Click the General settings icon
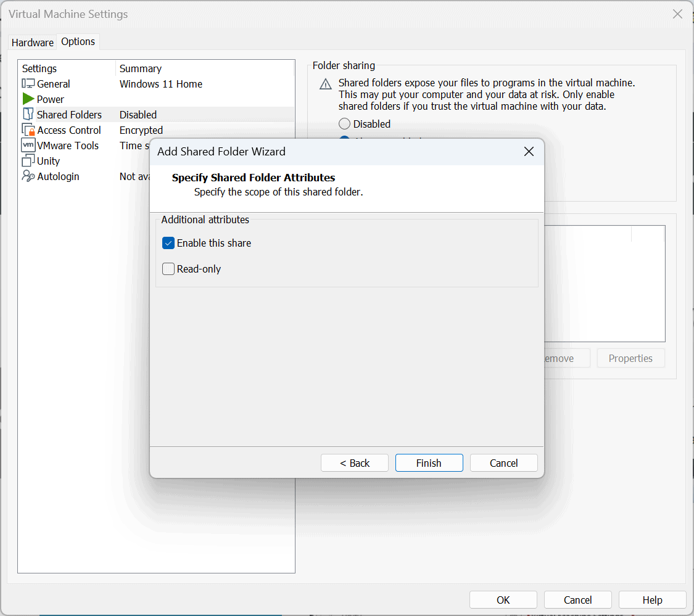694x616 pixels. coord(28,84)
